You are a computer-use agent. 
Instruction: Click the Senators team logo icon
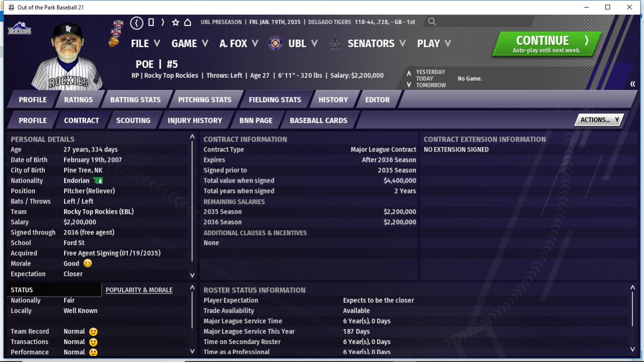[335, 43]
